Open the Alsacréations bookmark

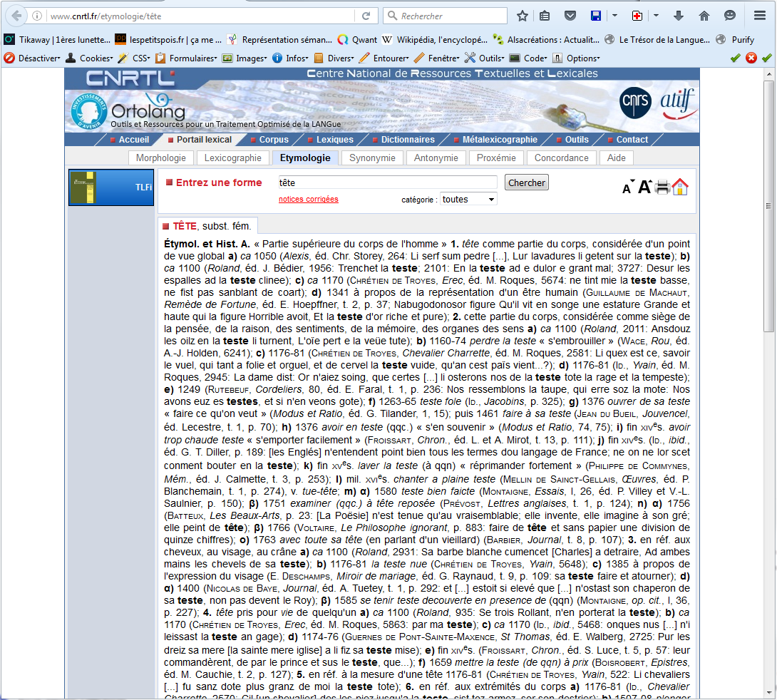coord(546,40)
